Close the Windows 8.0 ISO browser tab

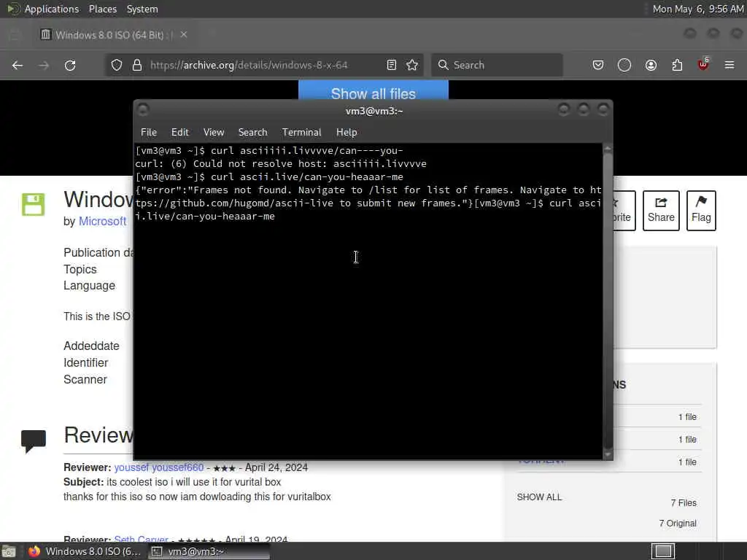pos(184,35)
